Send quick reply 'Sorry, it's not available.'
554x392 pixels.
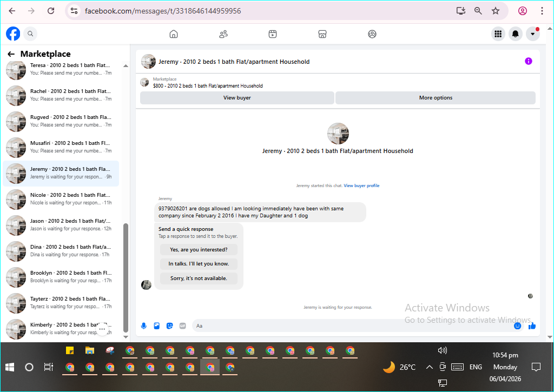[x=199, y=278]
